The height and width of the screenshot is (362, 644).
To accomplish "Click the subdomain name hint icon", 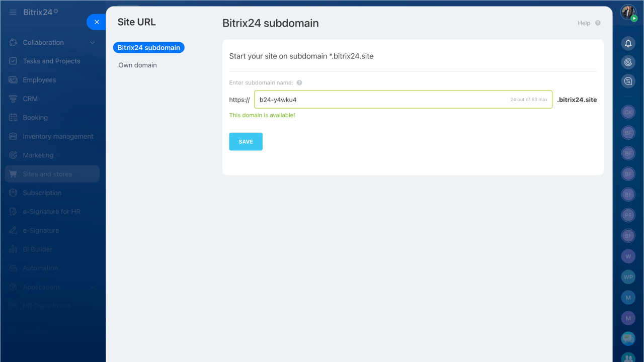I will 299,83.
